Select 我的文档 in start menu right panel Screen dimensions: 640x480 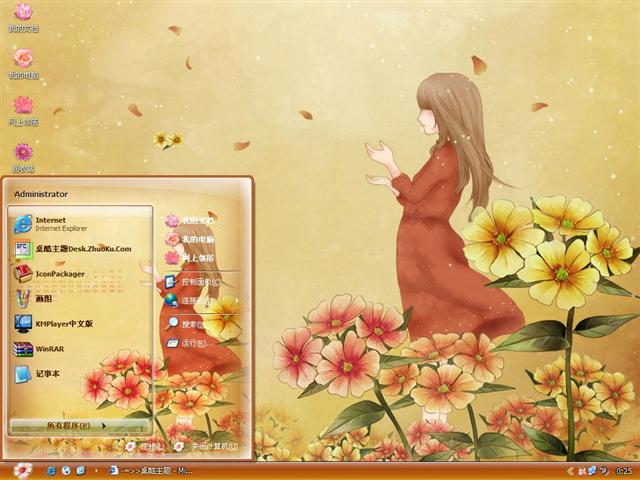point(195,220)
